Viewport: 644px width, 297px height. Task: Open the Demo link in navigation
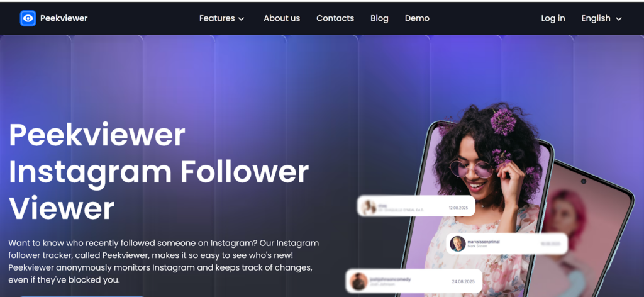417,18
